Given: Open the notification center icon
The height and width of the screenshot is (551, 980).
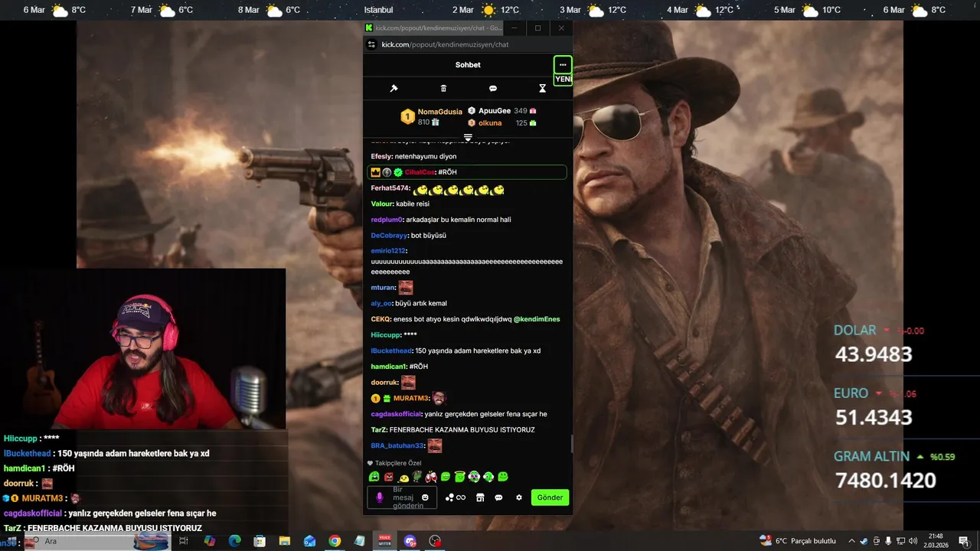Looking at the screenshot, I should tap(964, 541).
